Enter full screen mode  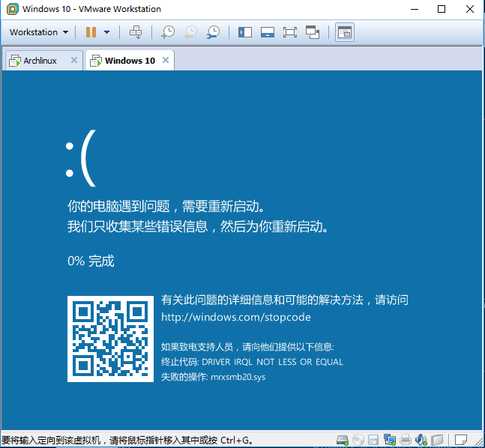pyautogui.click(x=290, y=32)
